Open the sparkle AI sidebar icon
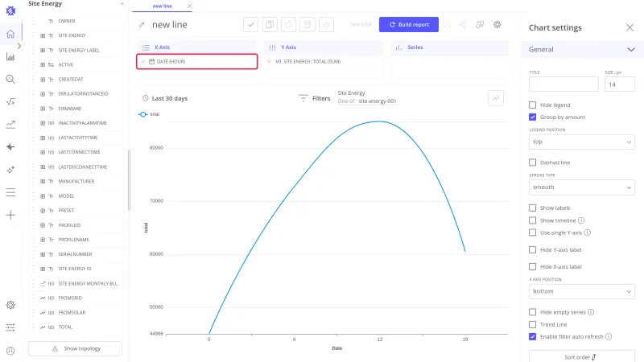This screenshot has height=362, width=644. 10,170
